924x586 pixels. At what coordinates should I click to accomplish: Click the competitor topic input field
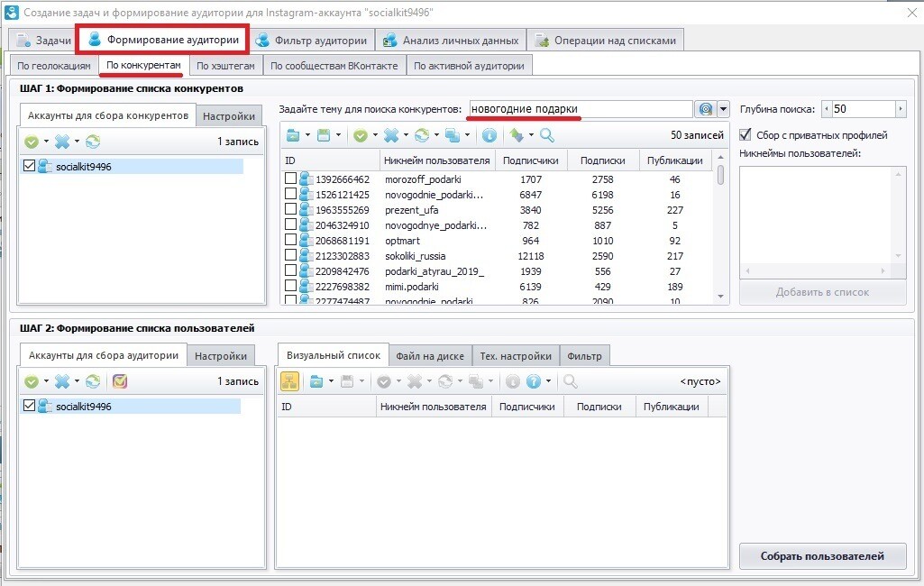581,109
